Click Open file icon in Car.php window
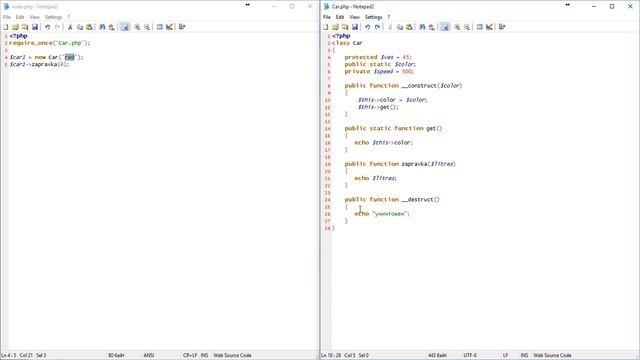Image resolution: width=640 pixels, height=360 pixels. 336,27
